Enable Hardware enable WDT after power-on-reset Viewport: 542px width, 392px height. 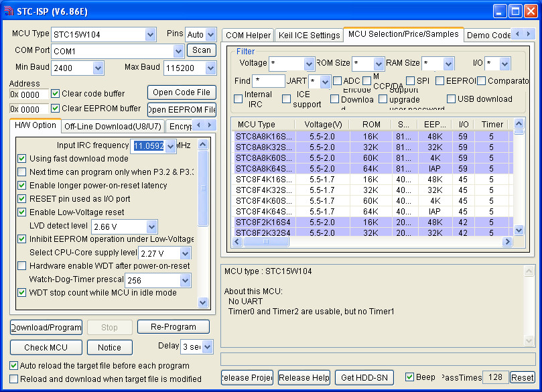tap(22, 265)
